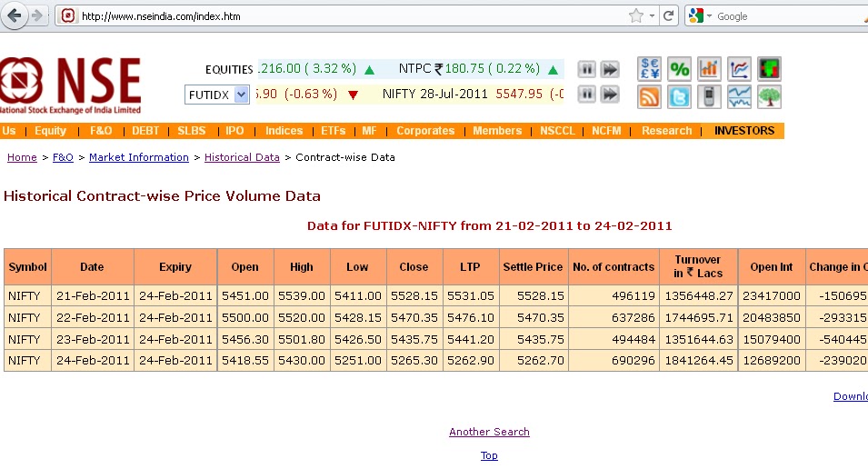Open the red-blue line graph icon
Screen dimensions: 868x469
click(x=739, y=69)
